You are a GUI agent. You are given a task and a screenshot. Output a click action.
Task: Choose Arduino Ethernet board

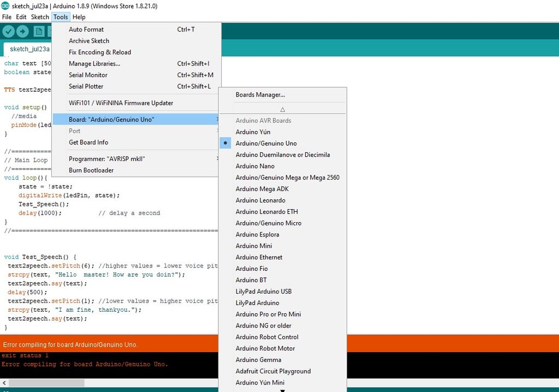pyautogui.click(x=283, y=257)
